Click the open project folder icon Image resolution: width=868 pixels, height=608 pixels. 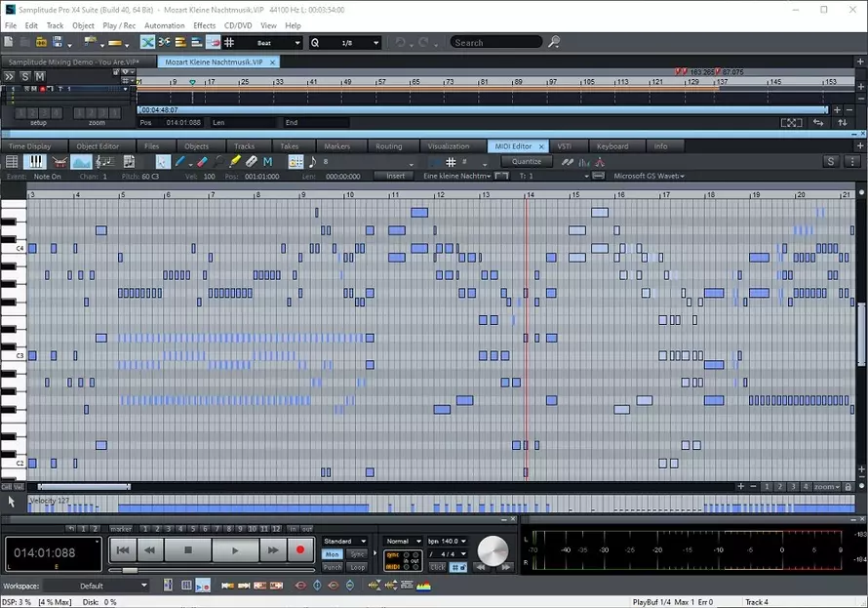coord(41,42)
